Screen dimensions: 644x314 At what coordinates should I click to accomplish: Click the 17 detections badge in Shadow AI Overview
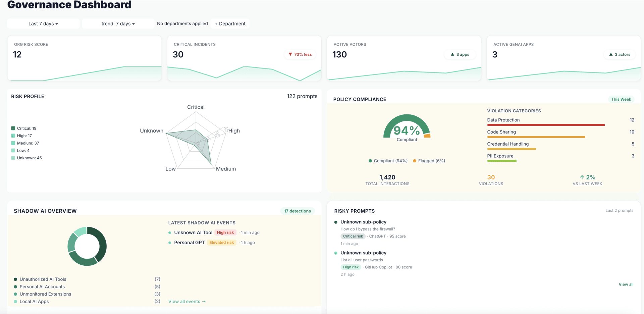(x=297, y=211)
